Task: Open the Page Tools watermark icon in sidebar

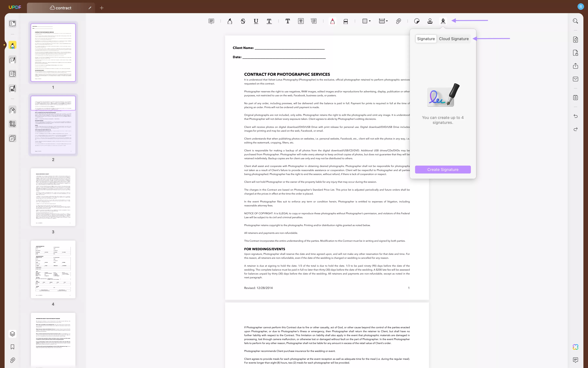Action: 12,138
